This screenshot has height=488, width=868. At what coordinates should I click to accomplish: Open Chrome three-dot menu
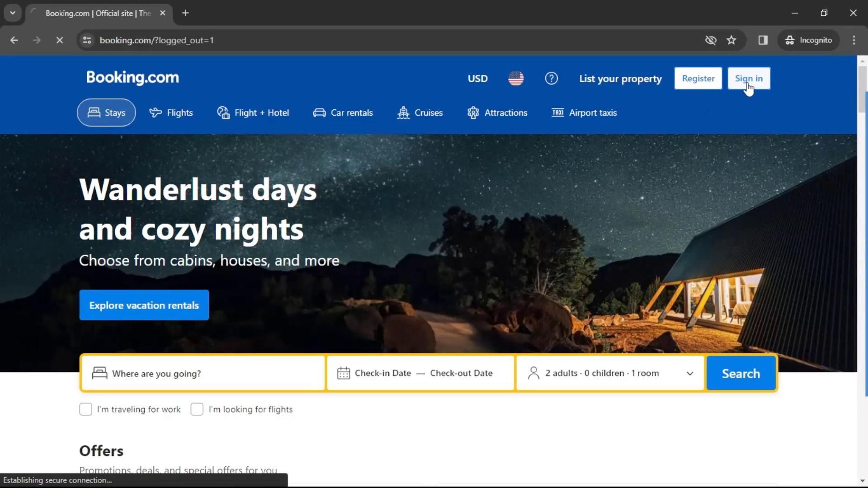pos(854,40)
